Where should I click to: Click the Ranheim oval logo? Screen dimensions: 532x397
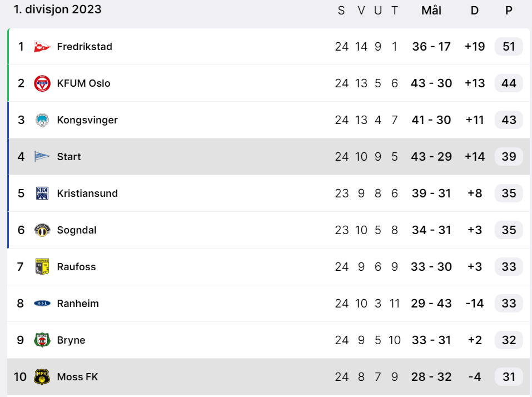(42, 304)
